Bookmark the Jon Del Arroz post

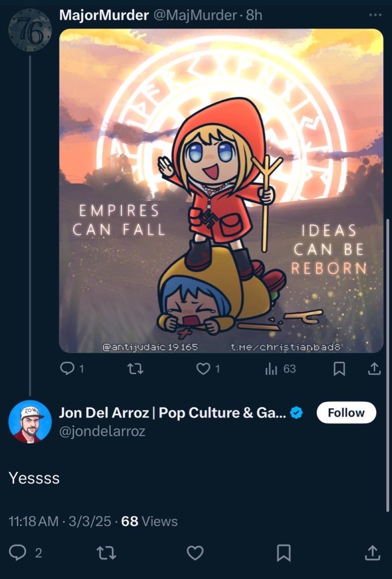coord(284,552)
